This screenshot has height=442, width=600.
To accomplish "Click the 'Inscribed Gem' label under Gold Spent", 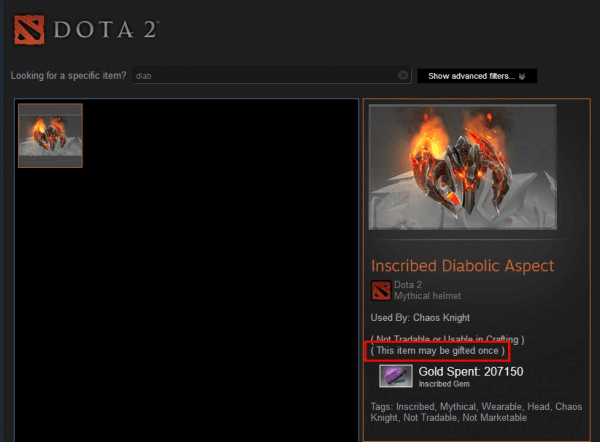I will [444, 384].
